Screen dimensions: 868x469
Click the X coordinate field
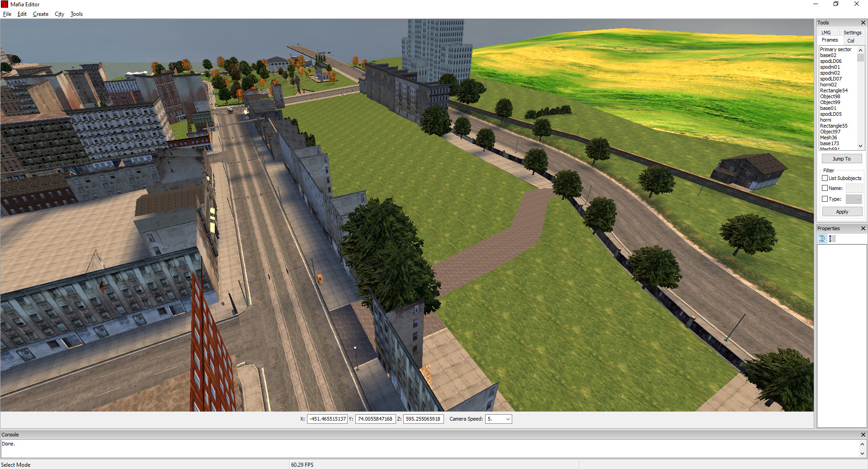click(327, 419)
